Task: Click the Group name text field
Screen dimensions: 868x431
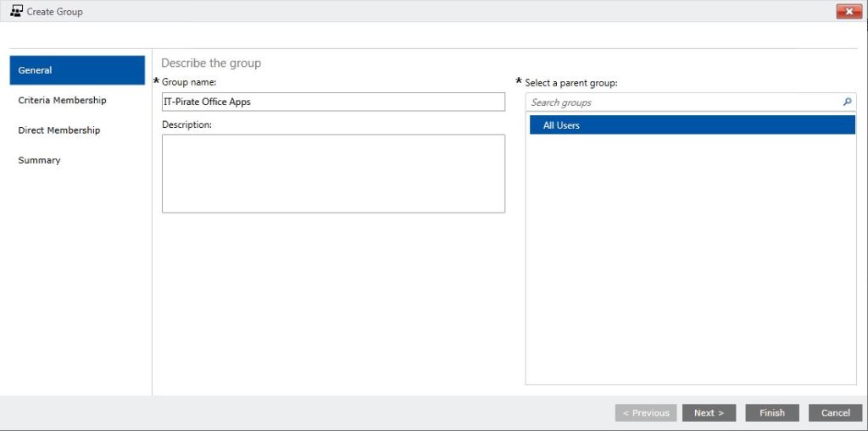Action: coord(333,102)
